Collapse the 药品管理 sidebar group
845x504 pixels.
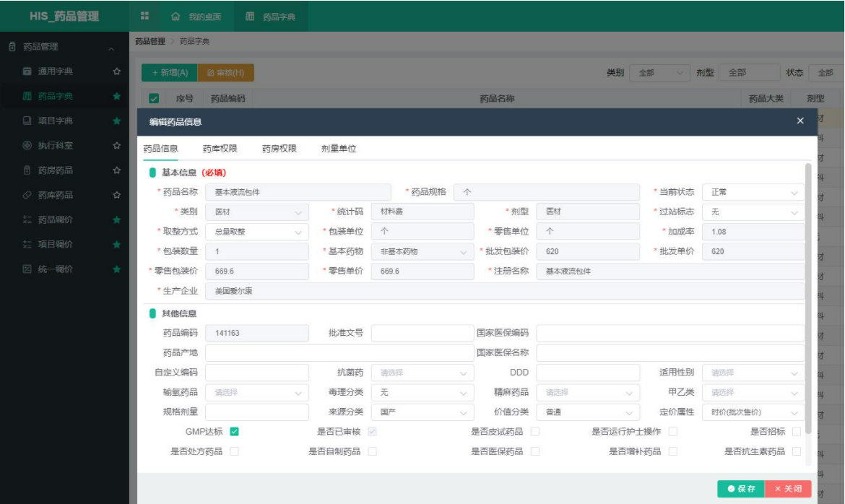coord(111,48)
